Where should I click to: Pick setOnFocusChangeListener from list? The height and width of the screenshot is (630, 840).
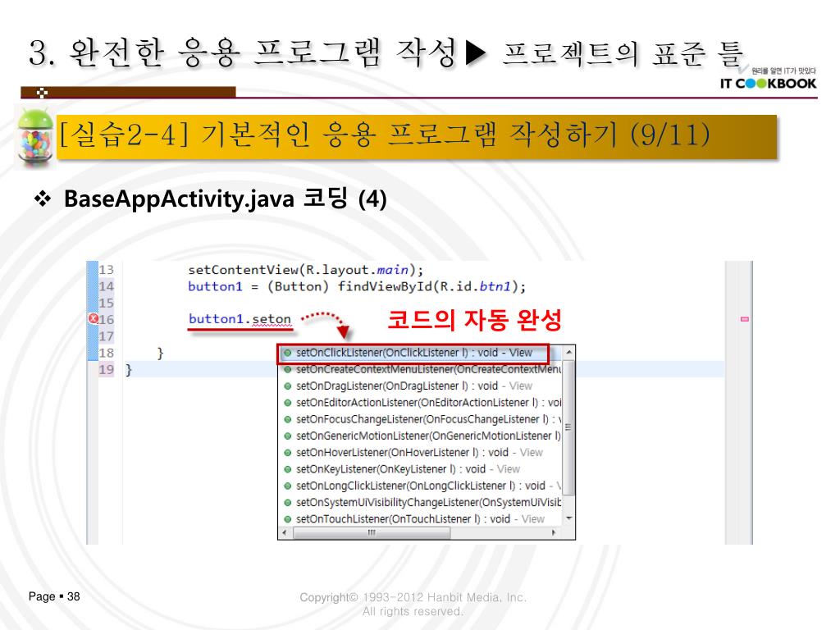point(421,419)
